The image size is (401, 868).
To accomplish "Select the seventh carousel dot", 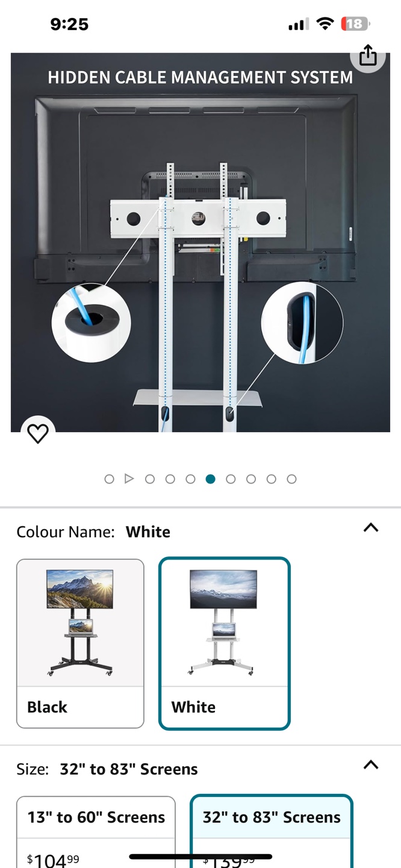I will (x=231, y=479).
